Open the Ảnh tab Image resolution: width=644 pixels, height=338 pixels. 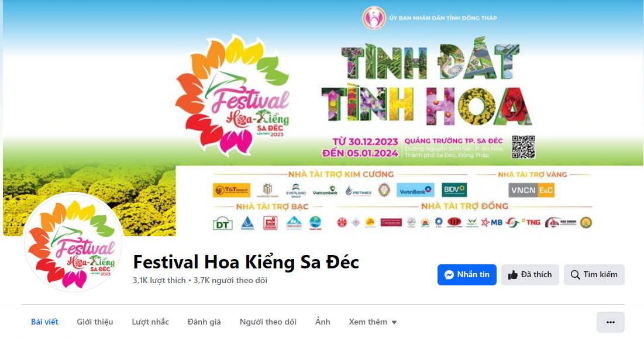322,322
